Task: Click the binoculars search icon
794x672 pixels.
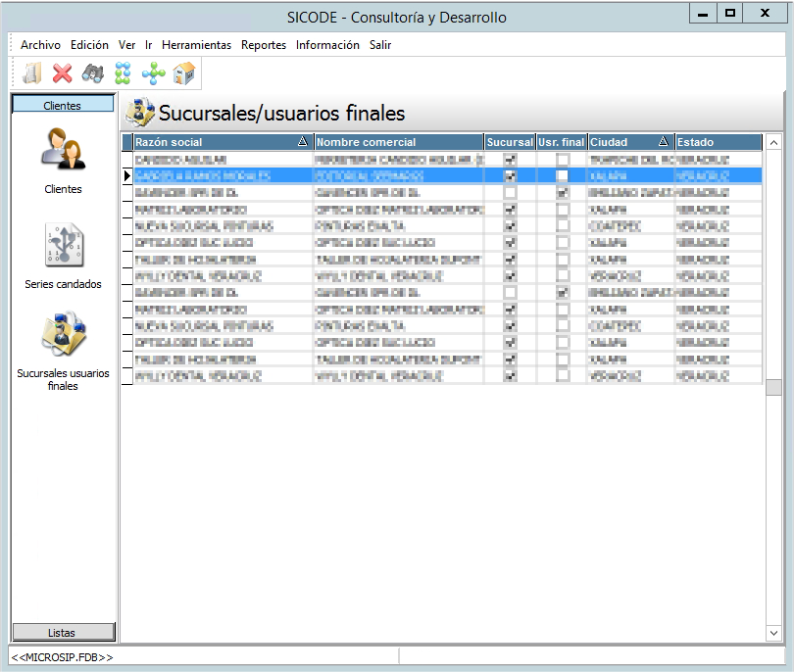Action: (92, 72)
